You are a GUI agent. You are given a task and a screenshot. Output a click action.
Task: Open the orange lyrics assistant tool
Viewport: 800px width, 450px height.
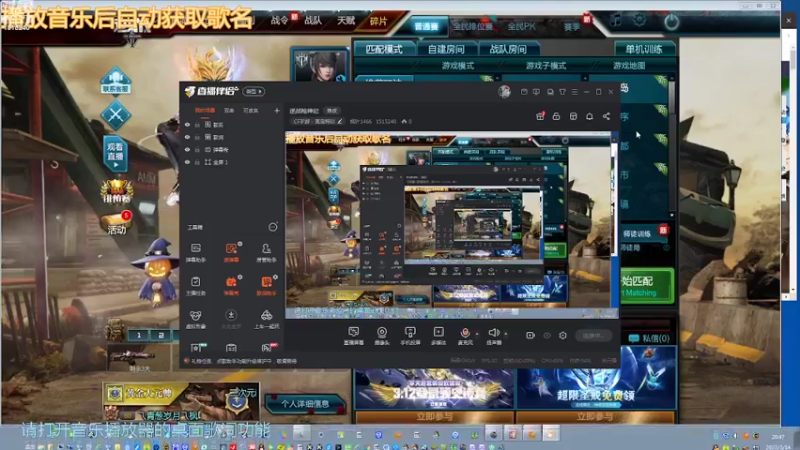coord(266,286)
